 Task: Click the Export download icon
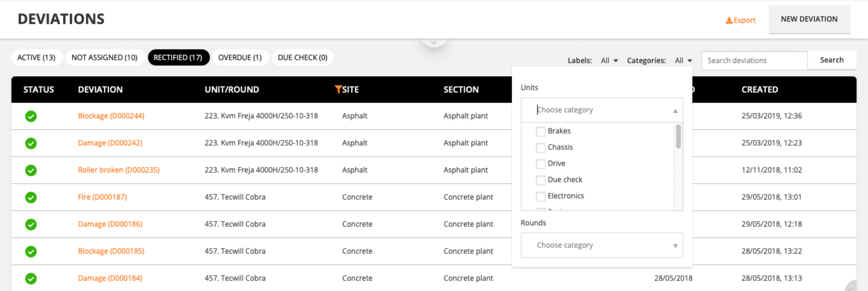point(729,20)
